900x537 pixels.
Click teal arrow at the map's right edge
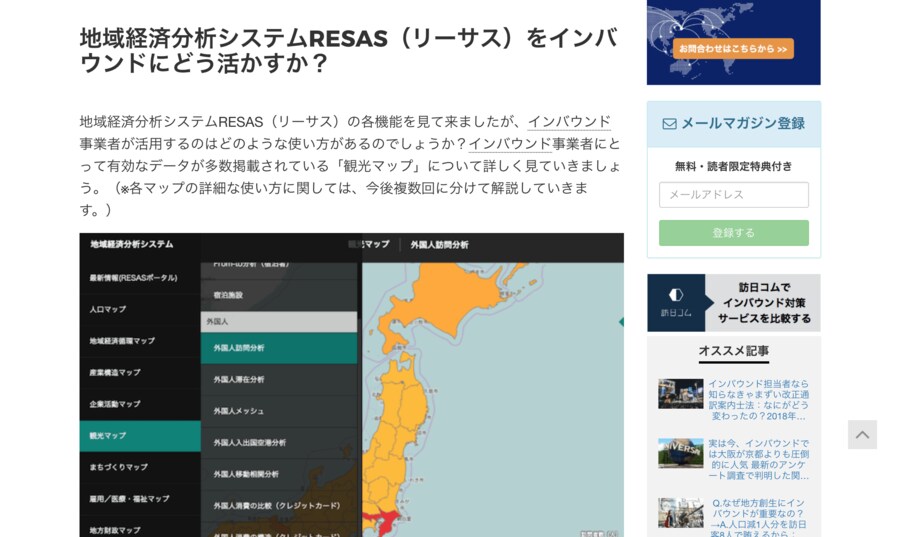coord(620,322)
